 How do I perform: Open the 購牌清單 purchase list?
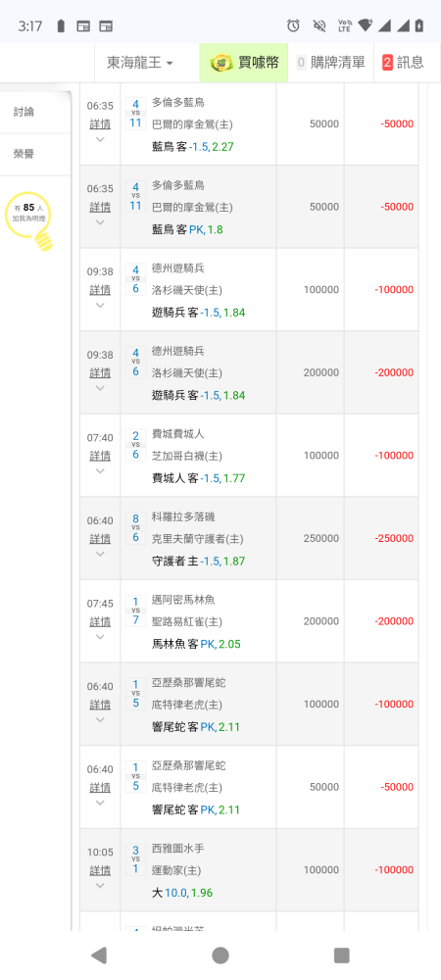click(x=331, y=63)
